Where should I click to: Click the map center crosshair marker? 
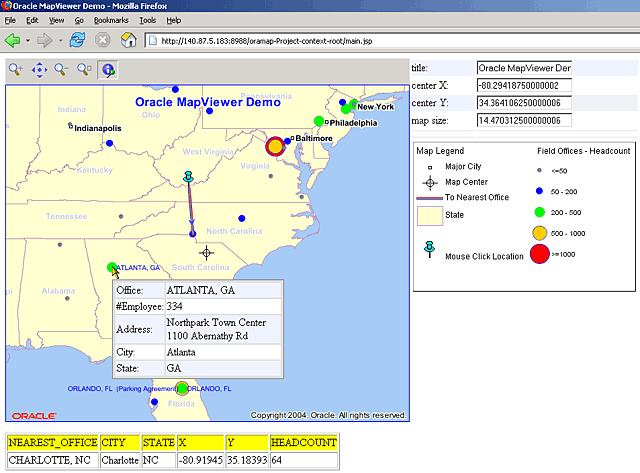pos(206,252)
